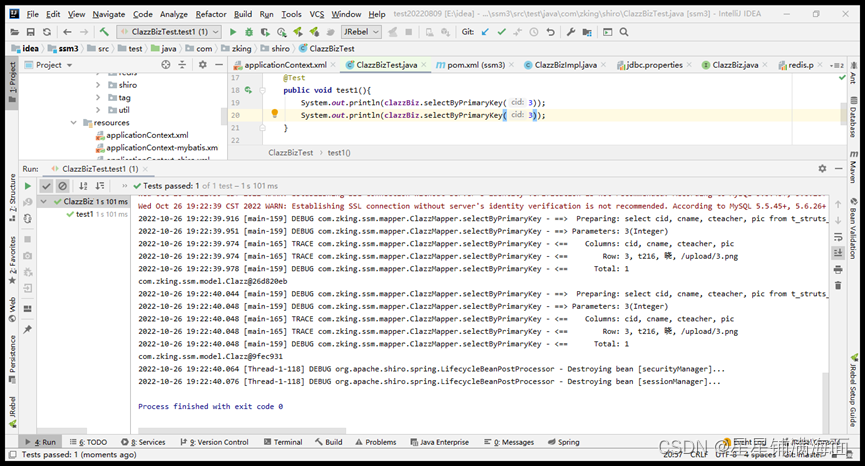Build project with the hammer icon
This screenshot has height=466, width=865.
click(104, 32)
